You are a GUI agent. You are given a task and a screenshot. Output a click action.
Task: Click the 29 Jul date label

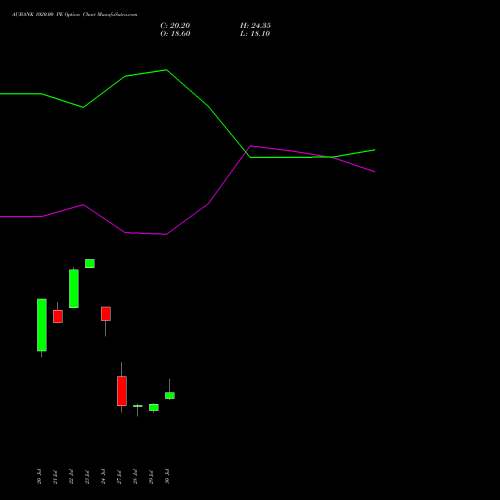[x=151, y=476]
